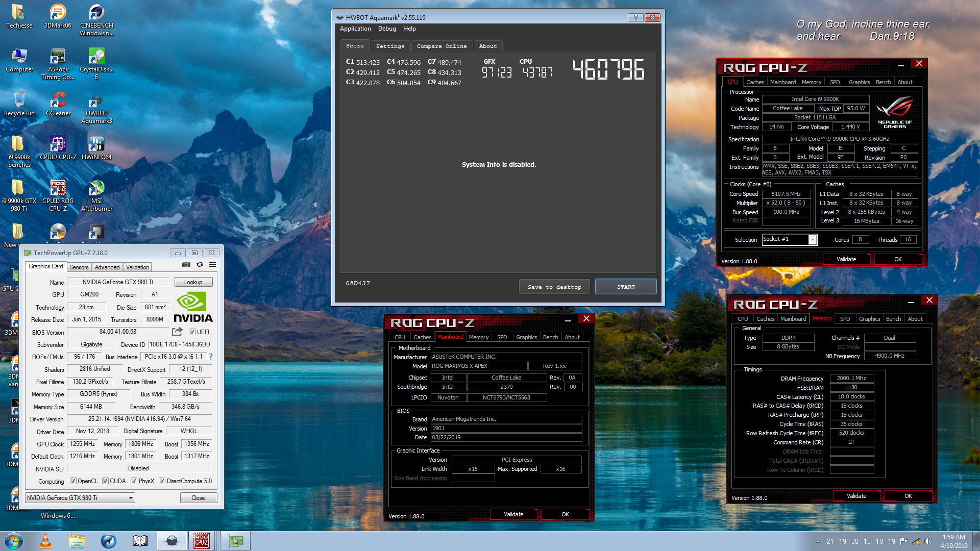The width and height of the screenshot is (980, 551).
Task: Open the i9 9900k benches folder
Action: pyautogui.click(x=19, y=152)
